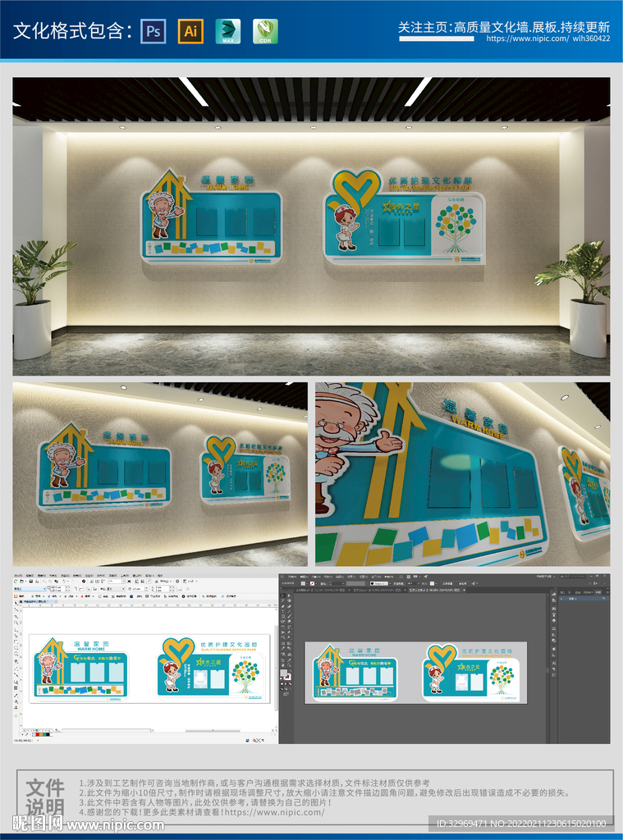
Task: Click the Save icon in CorelDRAW toolbar
Action: [x=31, y=582]
